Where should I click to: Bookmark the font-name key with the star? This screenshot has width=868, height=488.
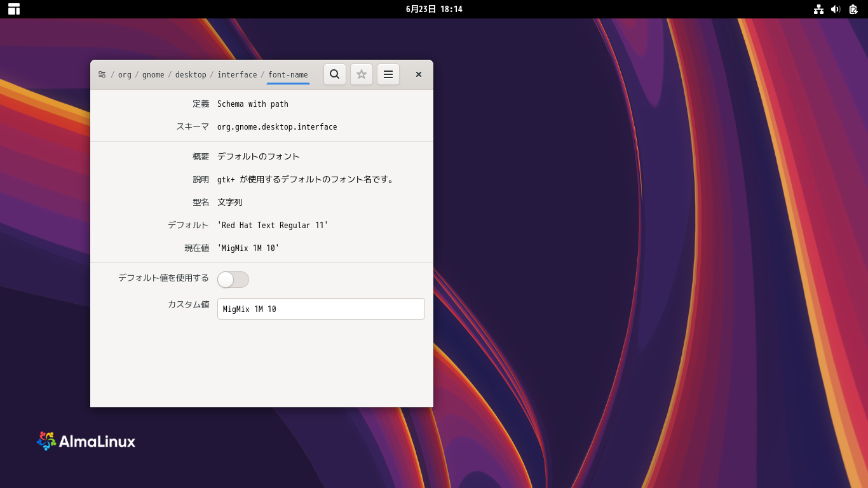click(362, 74)
